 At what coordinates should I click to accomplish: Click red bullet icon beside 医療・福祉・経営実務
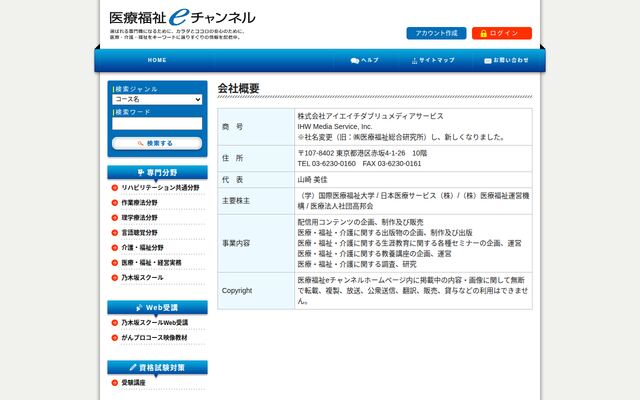[x=115, y=263]
